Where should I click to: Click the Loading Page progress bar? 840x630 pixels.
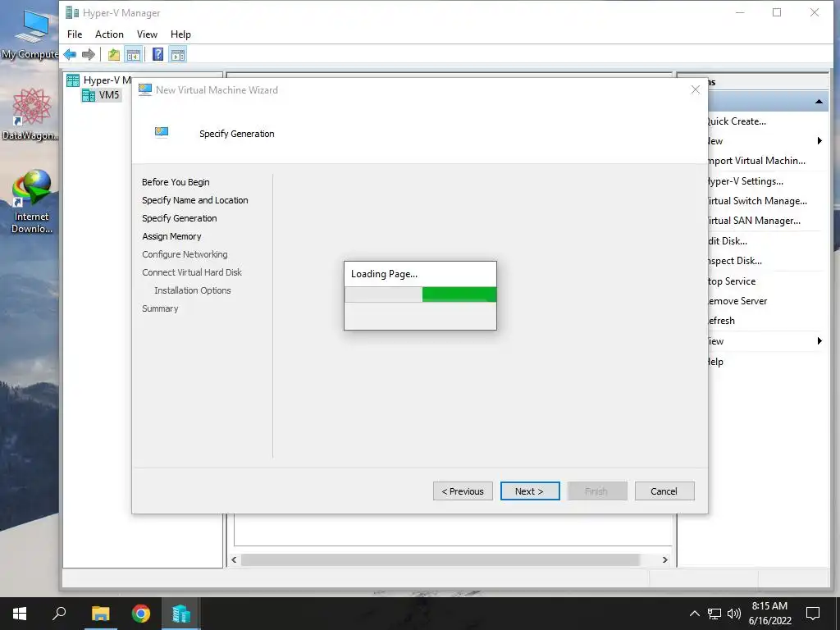click(x=420, y=294)
